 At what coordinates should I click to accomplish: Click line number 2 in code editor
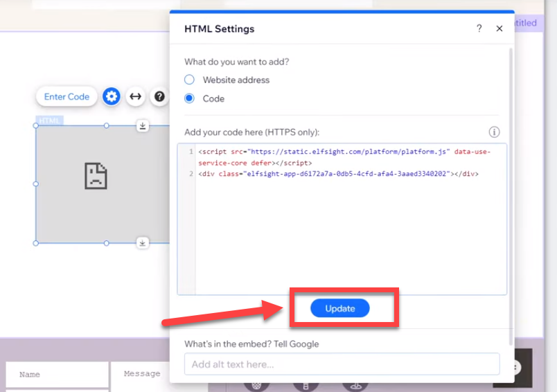(191, 174)
